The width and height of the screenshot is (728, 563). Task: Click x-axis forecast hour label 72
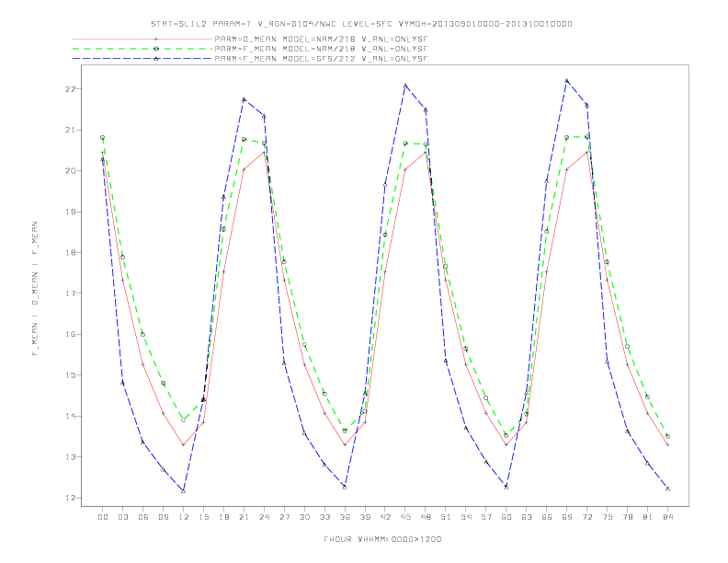(x=587, y=517)
